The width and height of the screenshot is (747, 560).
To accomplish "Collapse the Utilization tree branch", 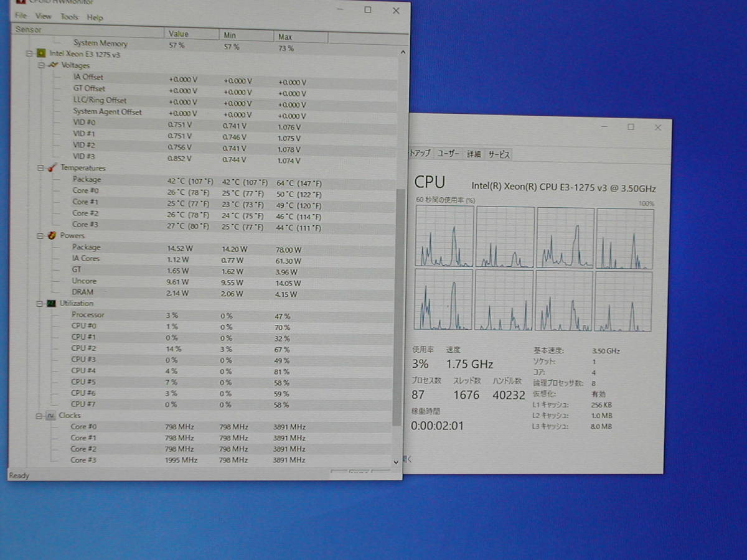I will pos(40,304).
